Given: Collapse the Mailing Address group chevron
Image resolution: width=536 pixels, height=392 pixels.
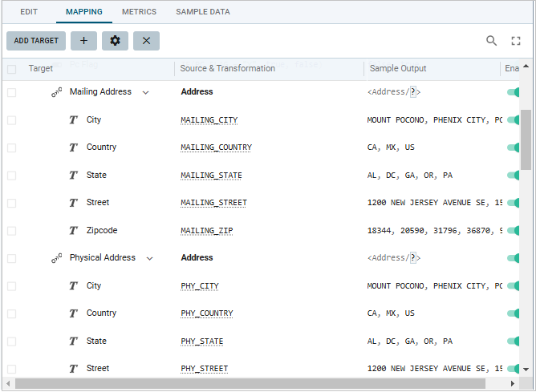Looking at the screenshot, I should coord(145,93).
